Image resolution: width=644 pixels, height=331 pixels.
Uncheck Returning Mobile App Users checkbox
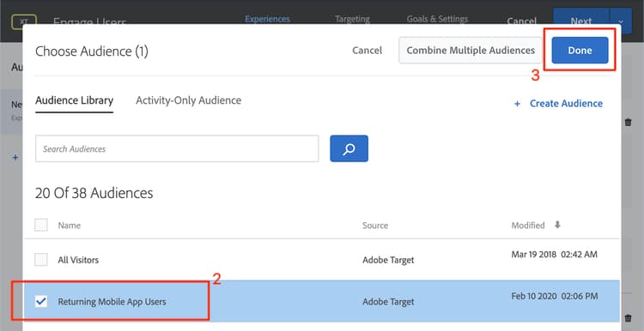41,302
